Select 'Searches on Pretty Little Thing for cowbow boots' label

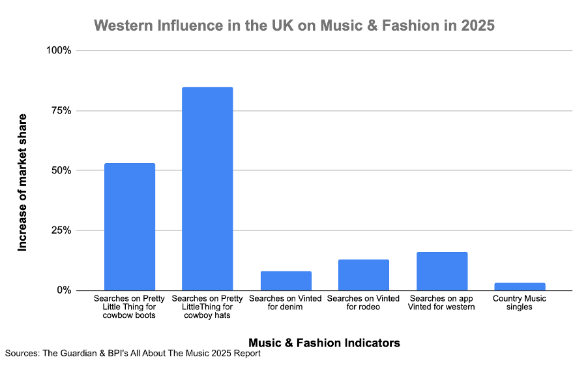tap(129, 307)
